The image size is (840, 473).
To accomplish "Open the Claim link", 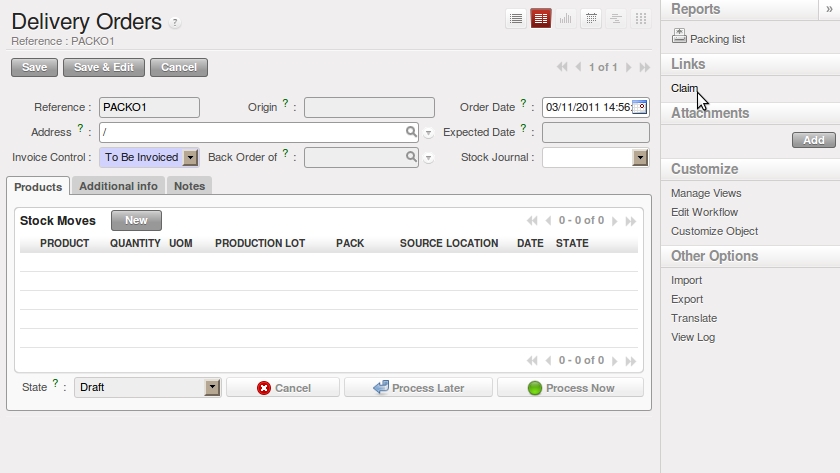I will tap(684, 88).
